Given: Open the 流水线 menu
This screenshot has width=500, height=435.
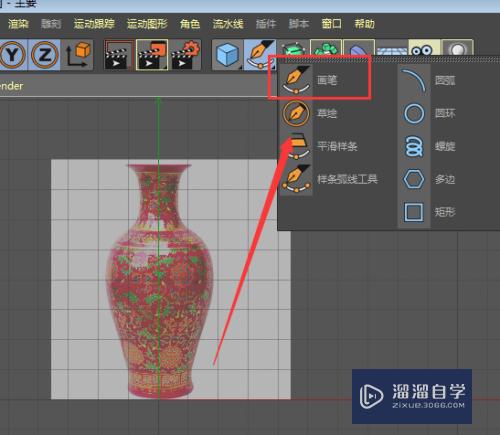Looking at the screenshot, I should [x=228, y=24].
